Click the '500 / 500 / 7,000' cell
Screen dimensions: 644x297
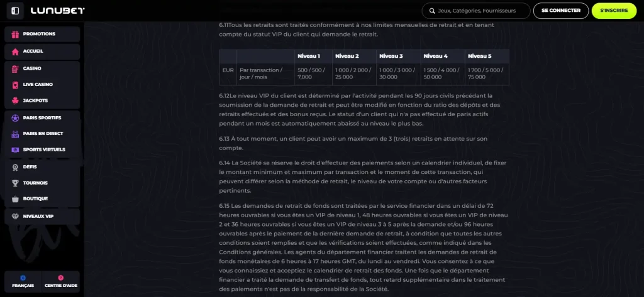pos(314,74)
